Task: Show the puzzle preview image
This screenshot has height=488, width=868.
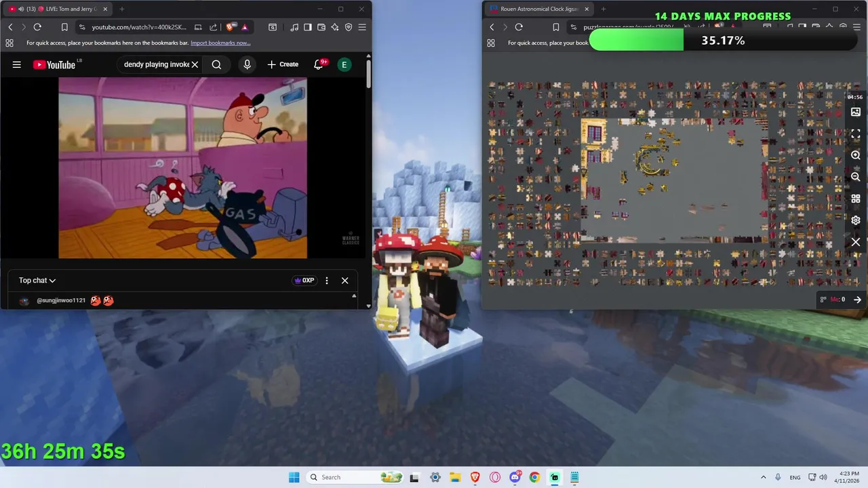Action: (856, 112)
